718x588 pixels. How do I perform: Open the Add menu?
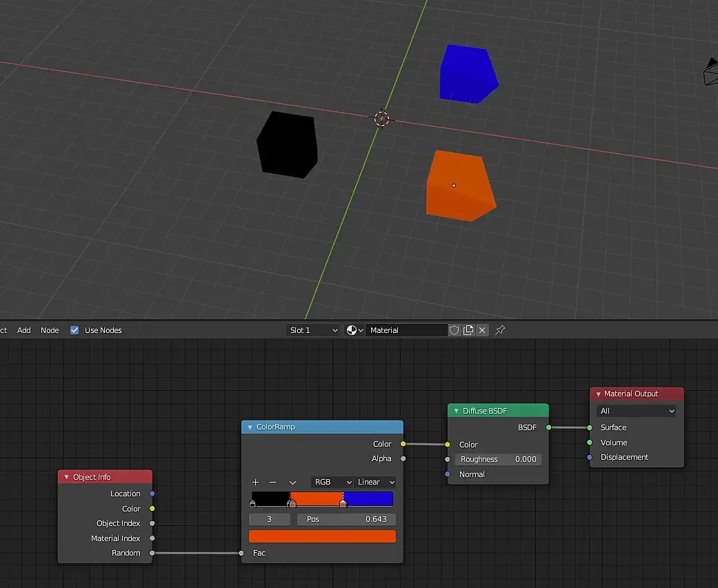[23, 330]
